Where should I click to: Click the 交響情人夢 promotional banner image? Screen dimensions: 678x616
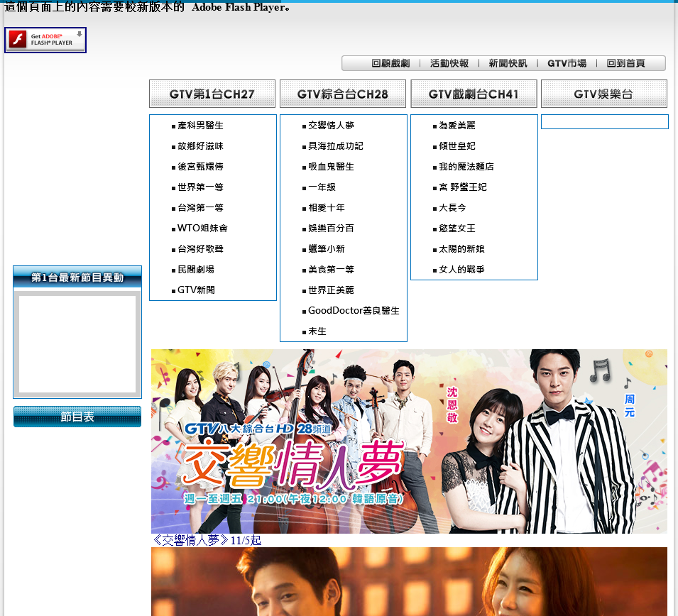[x=409, y=441]
